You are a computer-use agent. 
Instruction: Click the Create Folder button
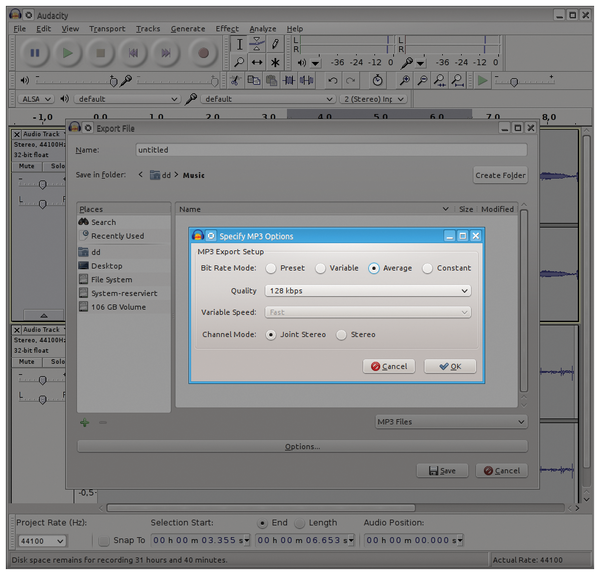click(501, 175)
